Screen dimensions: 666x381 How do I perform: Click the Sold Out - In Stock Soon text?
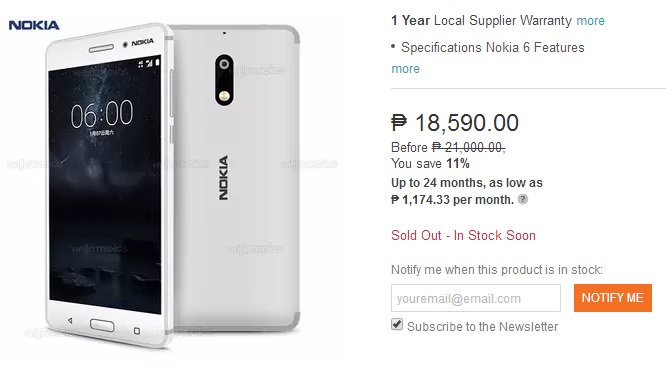pos(463,235)
